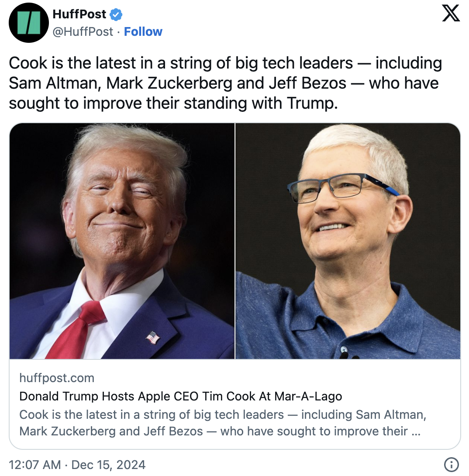Open the 12:07 AM timestamp
469x476 pixels.
point(34,465)
